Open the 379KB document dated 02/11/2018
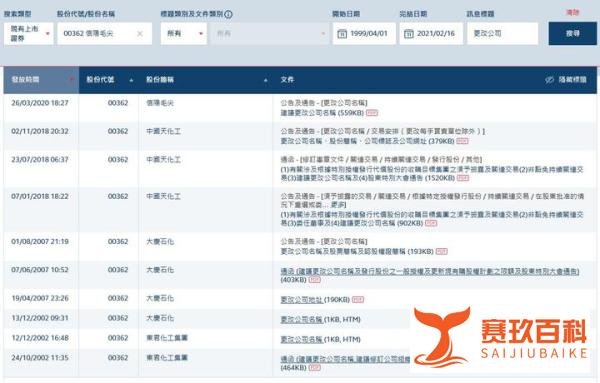 367,141
